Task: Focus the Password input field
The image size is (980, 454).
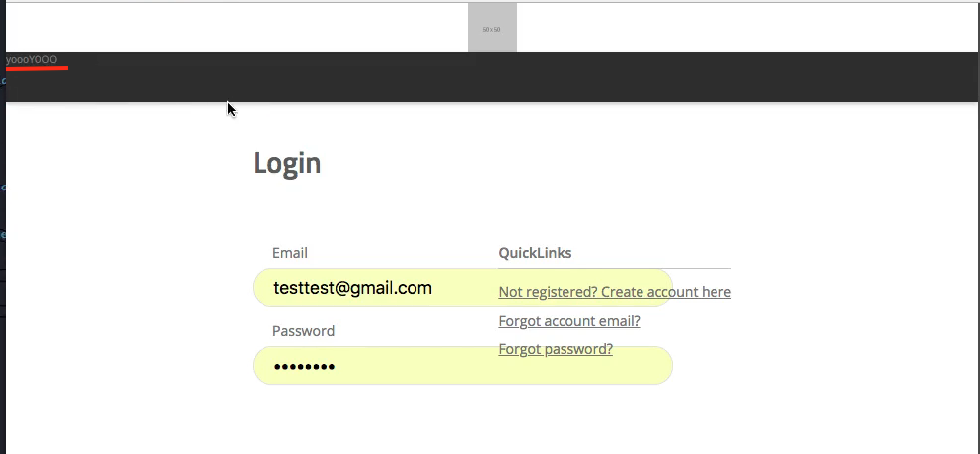Action: tap(463, 366)
